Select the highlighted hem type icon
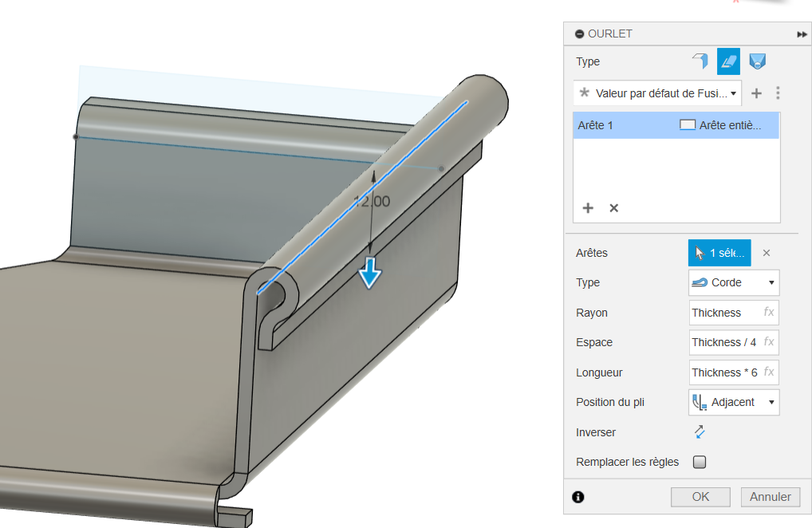 click(728, 61)
